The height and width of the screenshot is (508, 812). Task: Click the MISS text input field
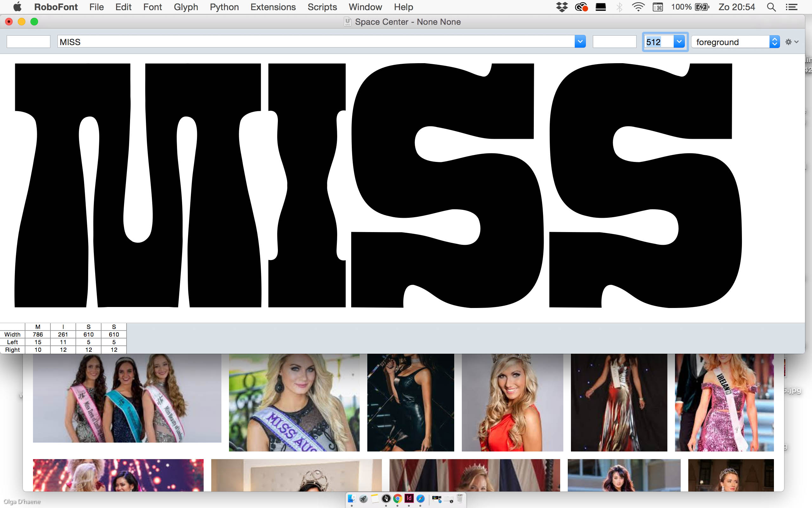(x=316, y=42)
